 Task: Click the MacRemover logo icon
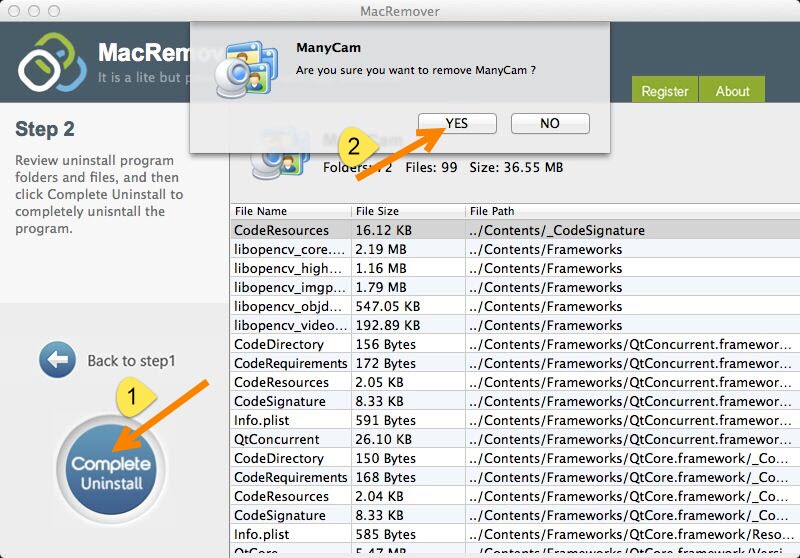point(52,62)
